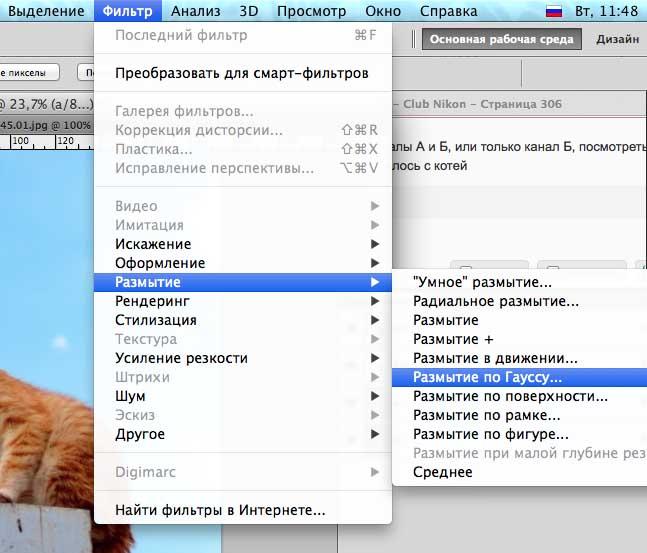The image size is (647, 553).
Task: Click the clock showing Вт, 11:48
Action: click(x=607, y=11)
